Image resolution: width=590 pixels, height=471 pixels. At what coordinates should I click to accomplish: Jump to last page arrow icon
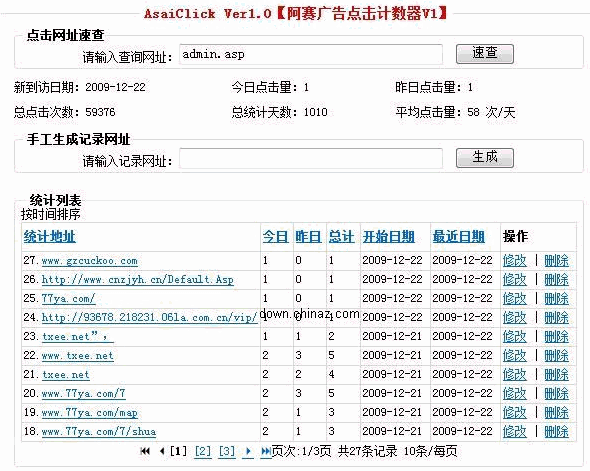(x=266, y=451)
